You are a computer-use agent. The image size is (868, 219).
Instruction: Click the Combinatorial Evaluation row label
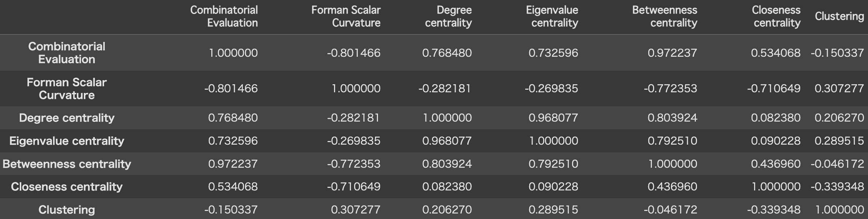click(x=67, y=53)
